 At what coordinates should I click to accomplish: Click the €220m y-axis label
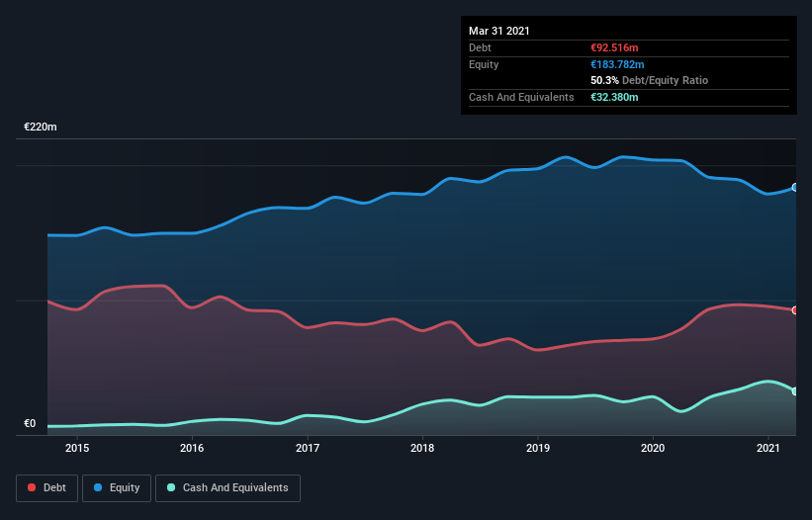click(41, 127)
